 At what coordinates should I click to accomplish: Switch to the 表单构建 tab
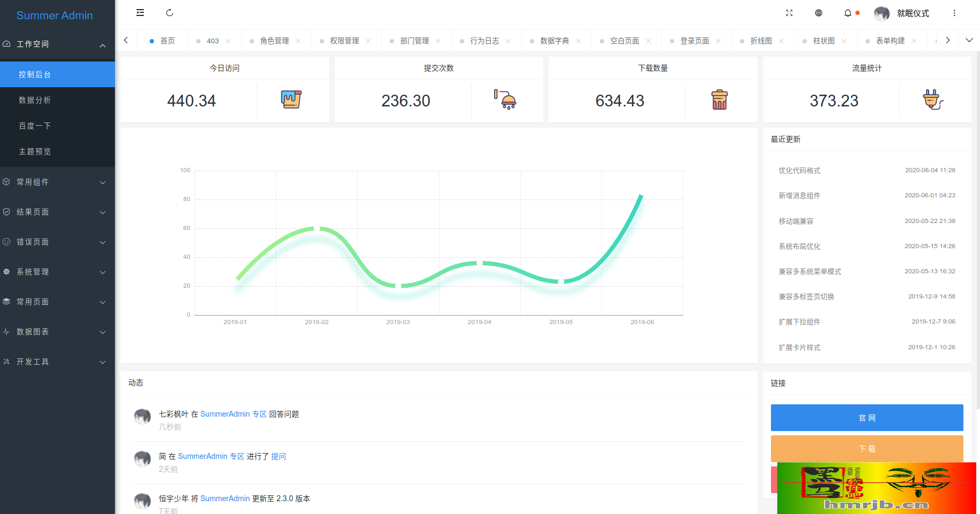coord(891,41)
